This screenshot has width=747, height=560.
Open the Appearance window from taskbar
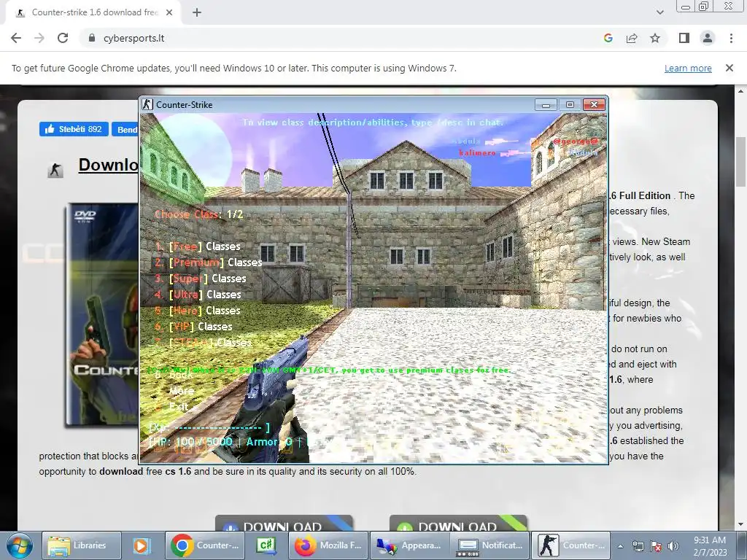pos(410,545)
